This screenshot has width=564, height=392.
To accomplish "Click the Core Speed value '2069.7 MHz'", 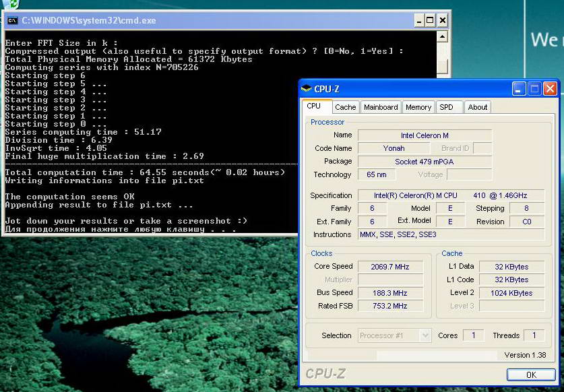I will point(390,267).
